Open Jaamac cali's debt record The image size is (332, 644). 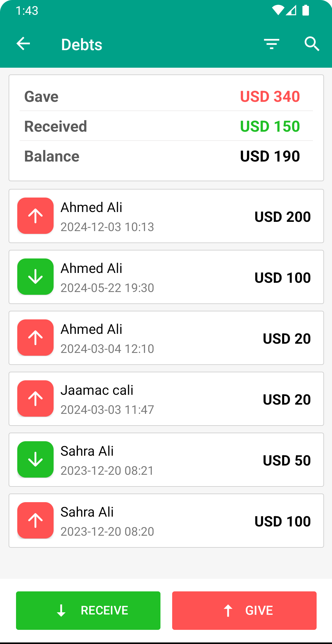[x=166, y=399]
